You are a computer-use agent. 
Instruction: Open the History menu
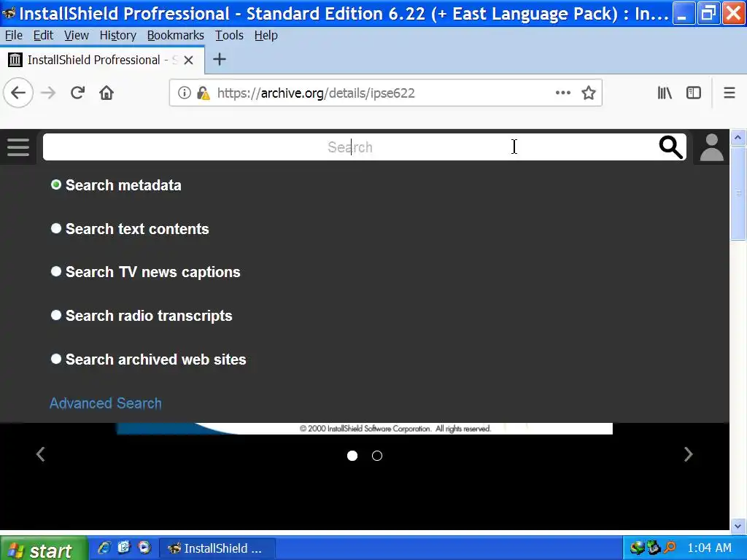[x=117, y=35]
